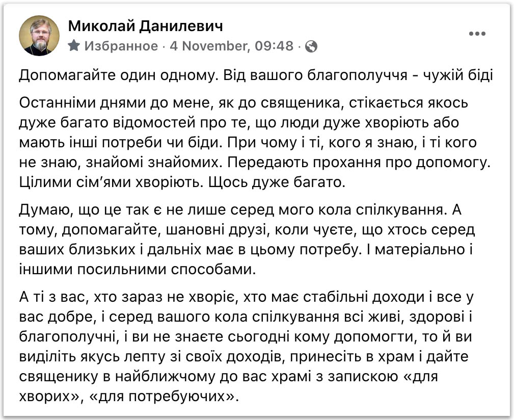Click the line beginning 'А ті з вас'

point(246,297)
